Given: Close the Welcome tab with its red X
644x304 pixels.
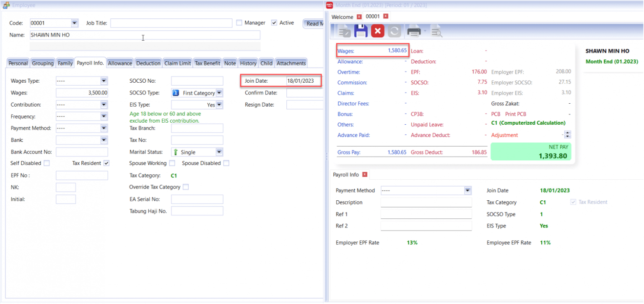Looking at the screenshot, I should 359,17.
